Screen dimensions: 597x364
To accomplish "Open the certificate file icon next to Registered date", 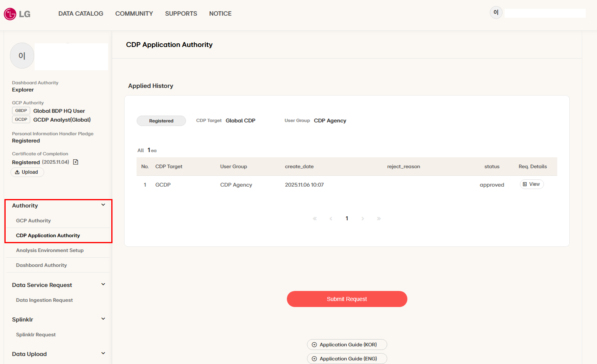I will (76, 162).
